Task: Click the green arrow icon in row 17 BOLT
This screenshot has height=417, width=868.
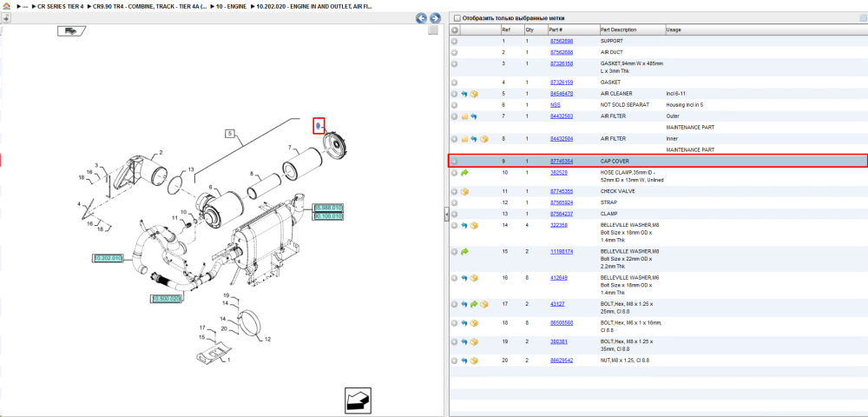Action: 474,304
